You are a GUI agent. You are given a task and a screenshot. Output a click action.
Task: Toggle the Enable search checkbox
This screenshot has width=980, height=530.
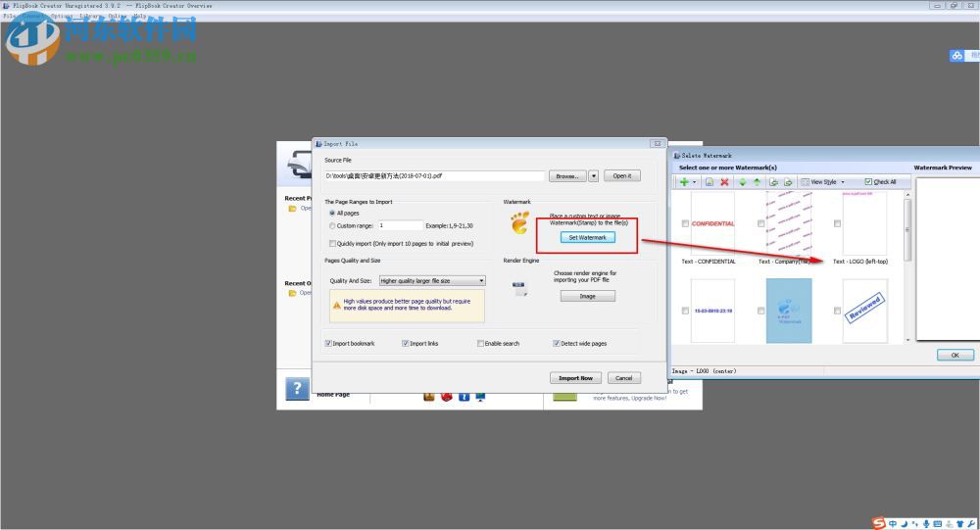pyautogui.click(x=480, y=343)
